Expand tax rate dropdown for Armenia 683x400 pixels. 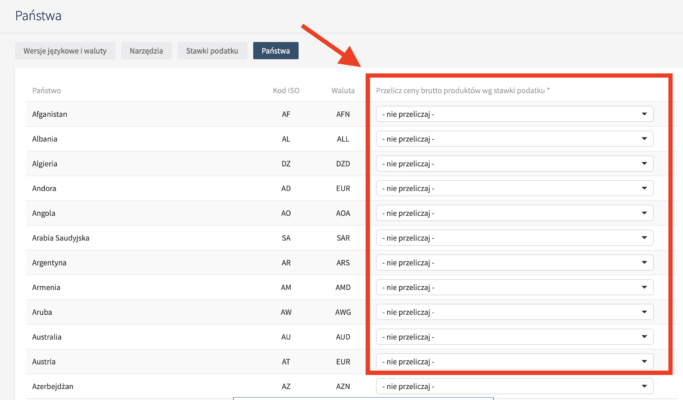click(x=514, y=287)
